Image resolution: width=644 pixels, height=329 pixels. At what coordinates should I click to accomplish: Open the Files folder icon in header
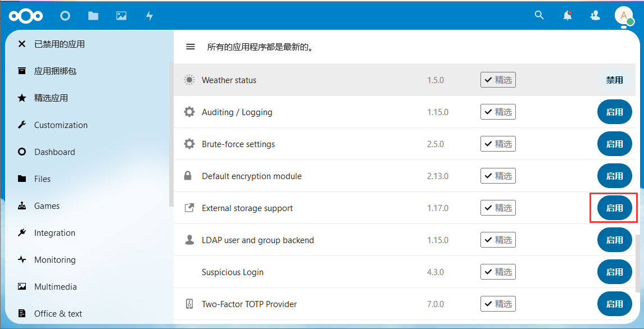point(93,16)
